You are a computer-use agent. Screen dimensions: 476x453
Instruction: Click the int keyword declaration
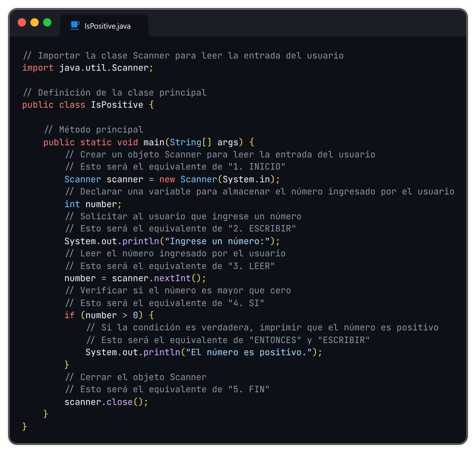point(72,204)
